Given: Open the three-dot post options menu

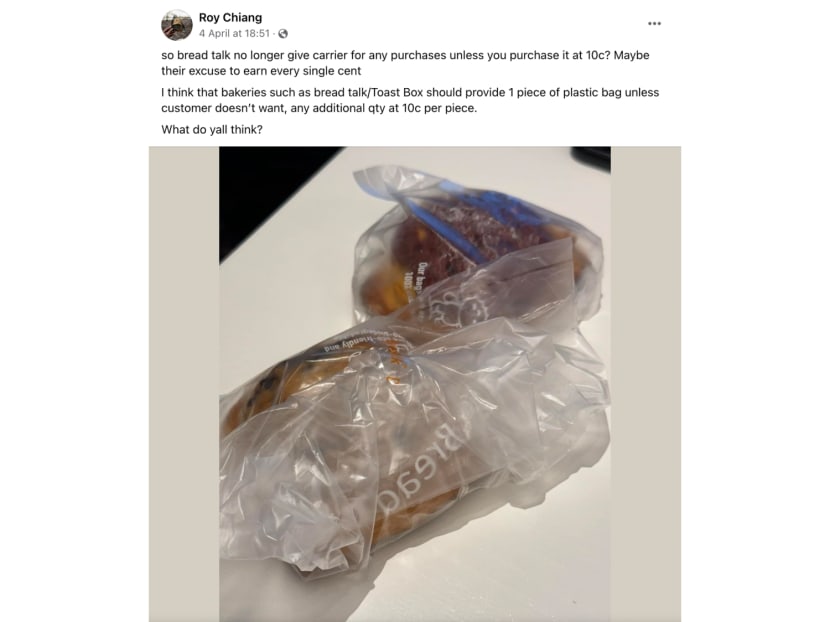Looking at the screenshot, I should point(654,23).
